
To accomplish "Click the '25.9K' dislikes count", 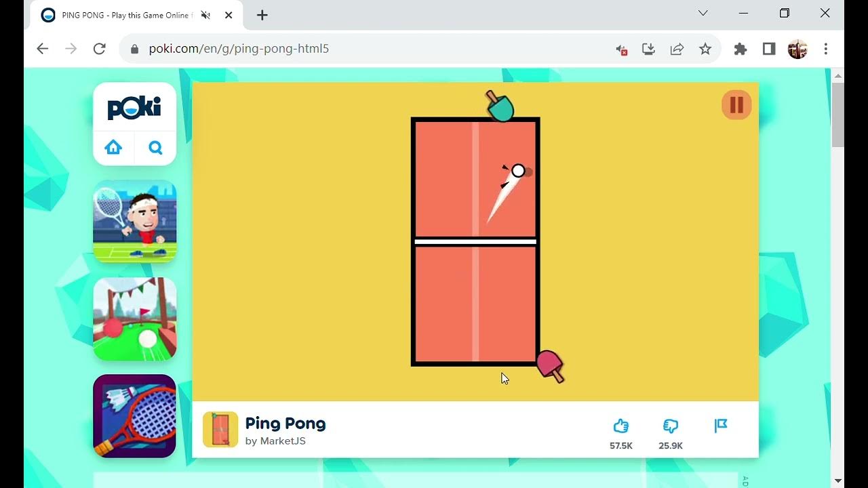I will tap(671, 445).
